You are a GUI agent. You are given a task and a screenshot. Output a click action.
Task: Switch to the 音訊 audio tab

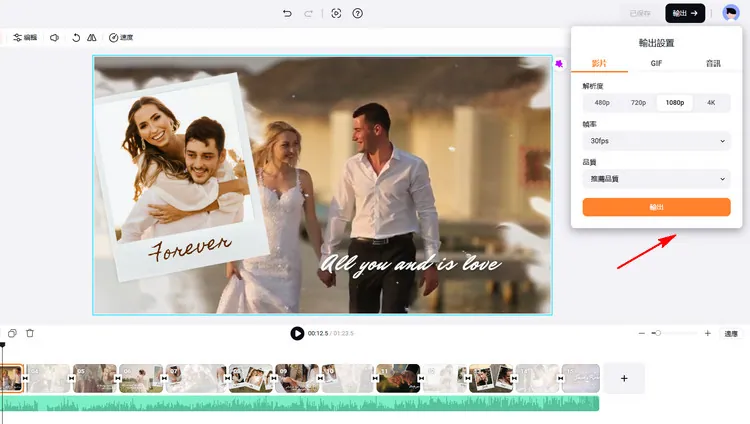tap(713, 63)
